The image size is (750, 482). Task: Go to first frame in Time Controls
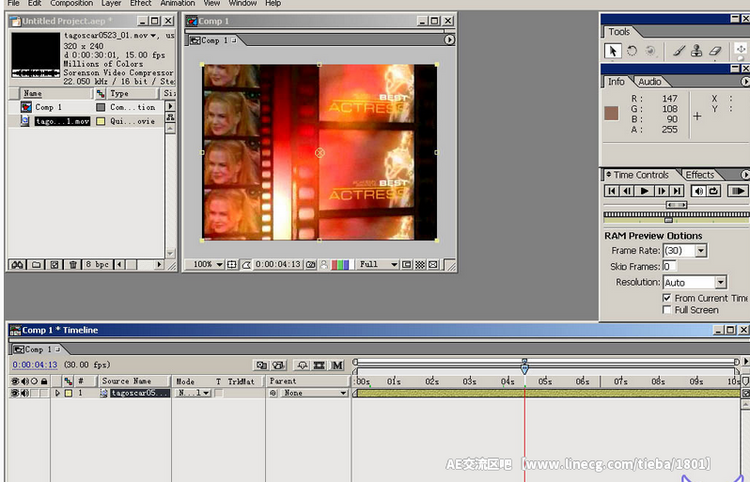pos(611,191)
